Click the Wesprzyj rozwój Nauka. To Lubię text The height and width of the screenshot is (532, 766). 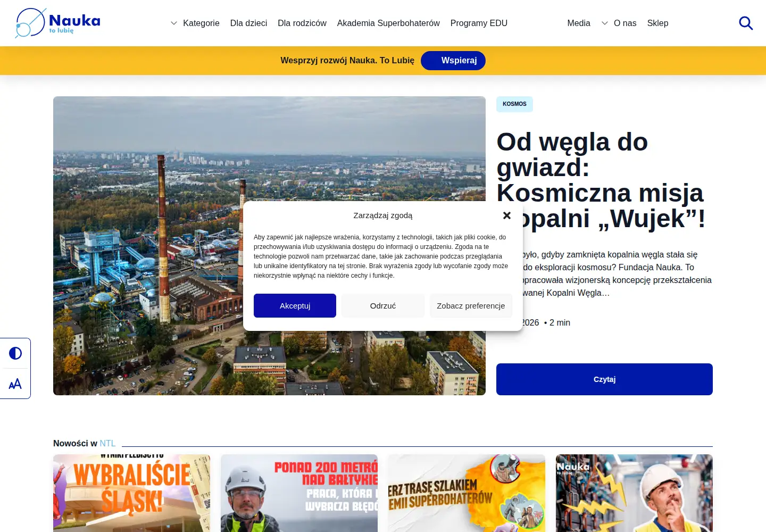click(347, 61)
